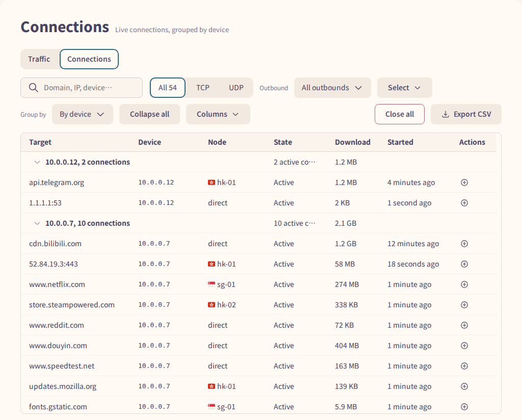The image size is (522, 420).
Task: Click Singapore flag in www.netflix.com row
Action: click(x=212, y=284)
